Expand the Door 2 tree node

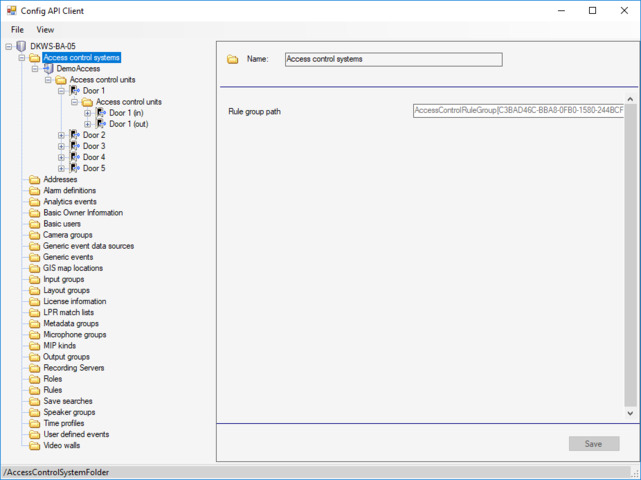(x=61, y=135)
